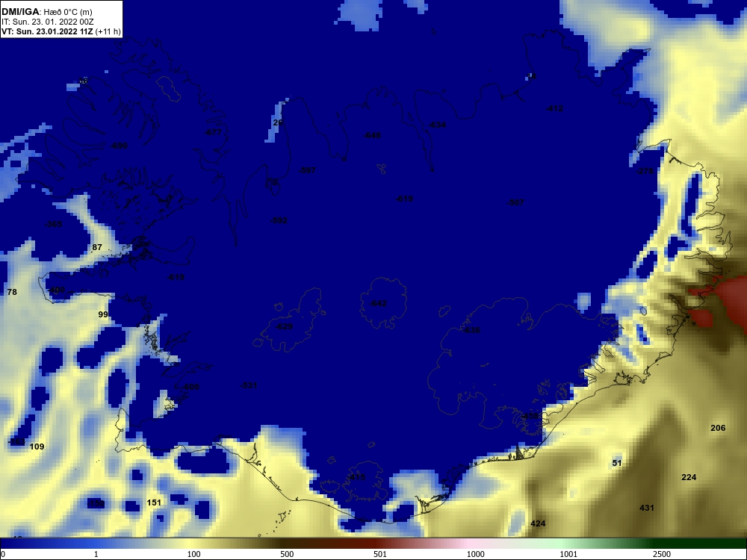Click the map value -600
The image size is (747, 560).
(190, 387)
